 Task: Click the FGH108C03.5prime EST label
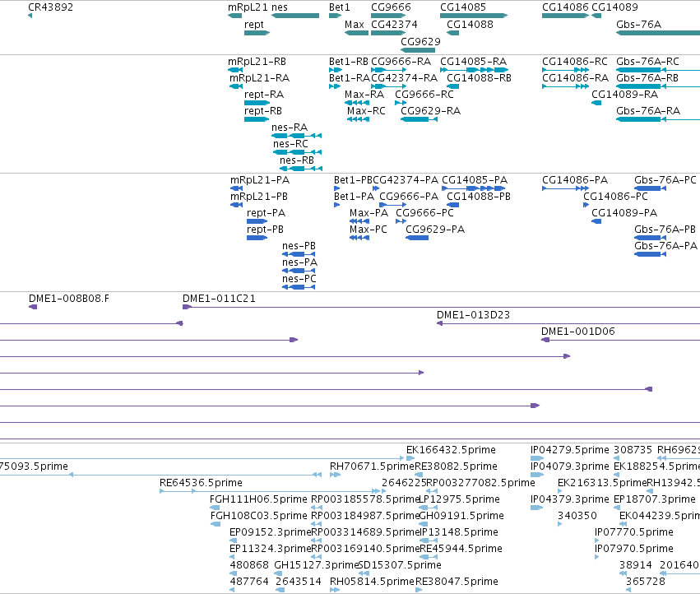pyautogui.click(x=259, y=516)
